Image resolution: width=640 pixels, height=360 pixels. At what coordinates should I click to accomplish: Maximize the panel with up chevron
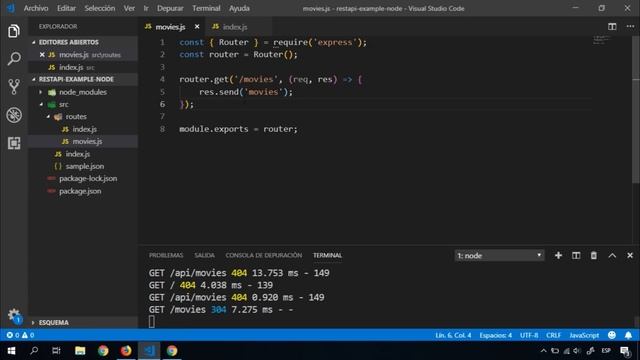(x=612, y=256)
